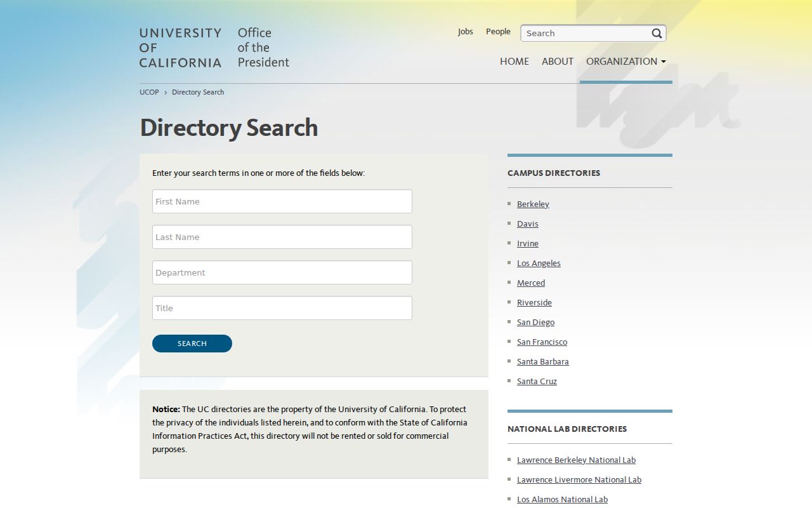This screenshot has width=812, height=508.
Task: Submit the form with SEARCH button
Action: 192,344
